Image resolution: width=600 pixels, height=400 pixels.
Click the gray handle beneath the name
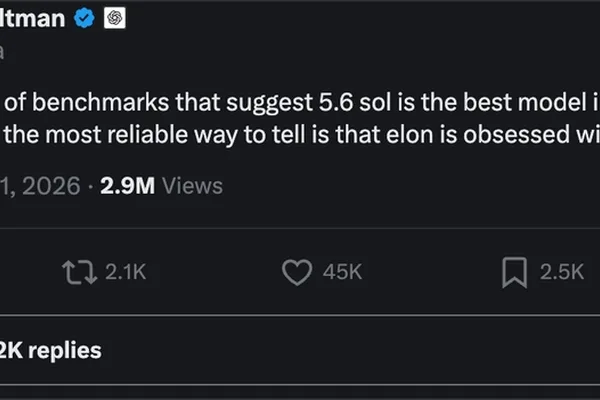pos(2,52)
